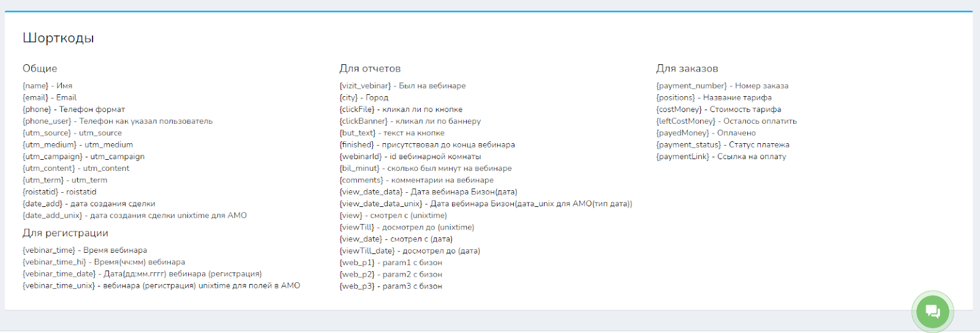Select the {paymentLink} shortcode line

720,157
